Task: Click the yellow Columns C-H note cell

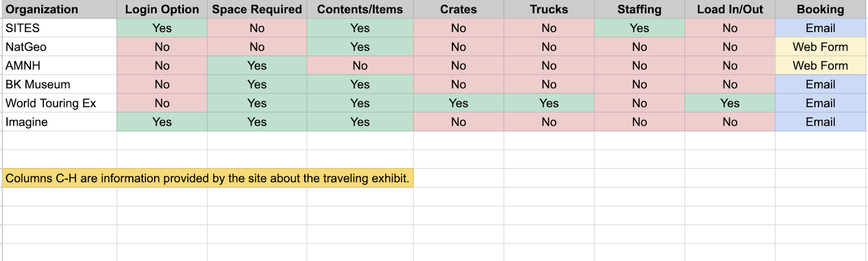Action: (208, 178)
